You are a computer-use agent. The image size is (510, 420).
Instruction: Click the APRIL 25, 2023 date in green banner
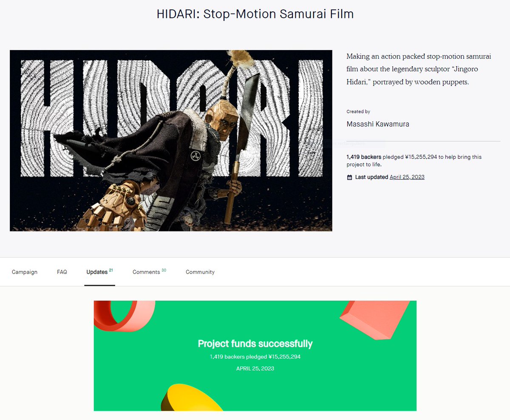tap(255, 368)
